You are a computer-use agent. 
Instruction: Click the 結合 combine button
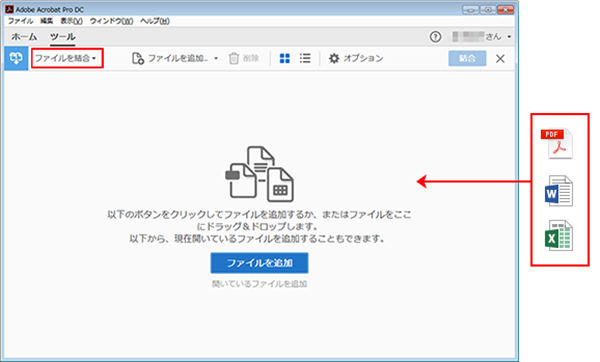(467, 58)
